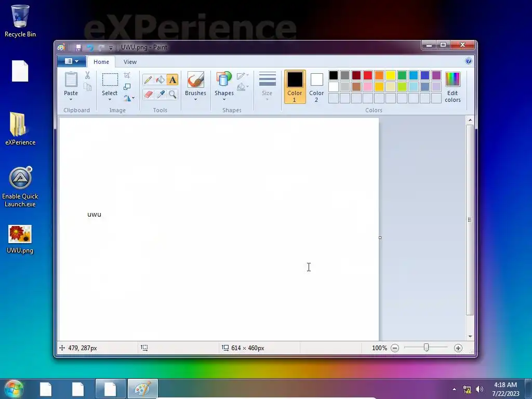Select the Fill with color bucket tool
The height and width of the screenshot is (399, 532).
(x=160, y=79)
